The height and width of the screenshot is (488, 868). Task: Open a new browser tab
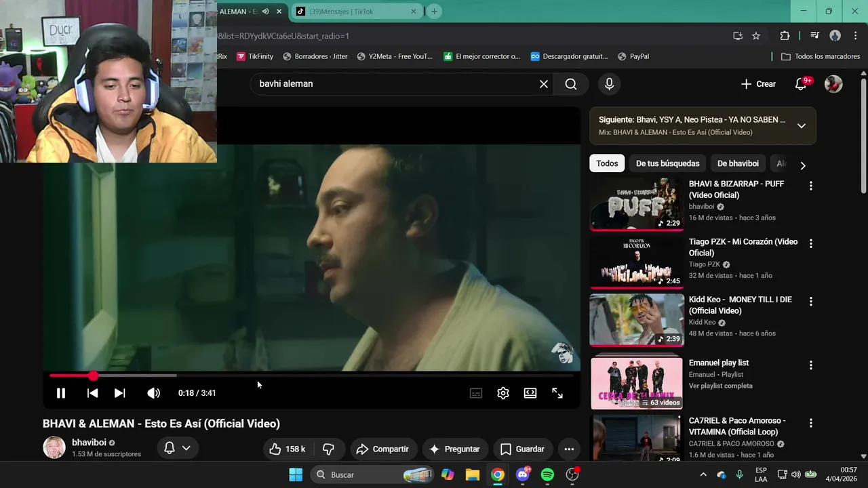[434, 12]
